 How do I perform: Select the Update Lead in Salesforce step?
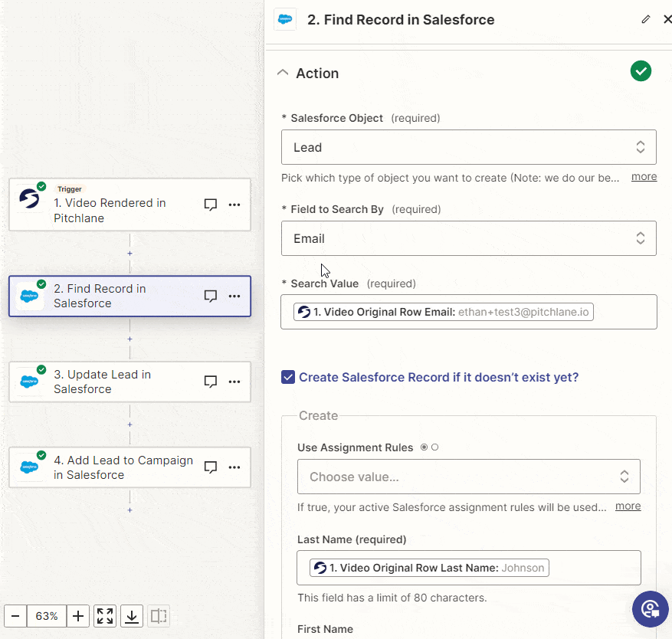point(129,382)
